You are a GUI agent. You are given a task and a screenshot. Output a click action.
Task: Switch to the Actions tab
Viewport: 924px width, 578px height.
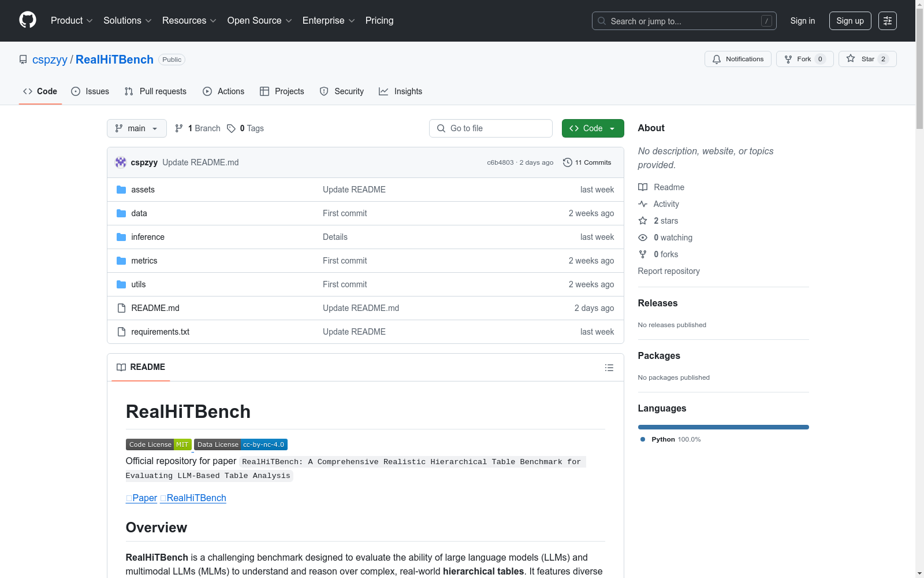(x=223, y=91)
